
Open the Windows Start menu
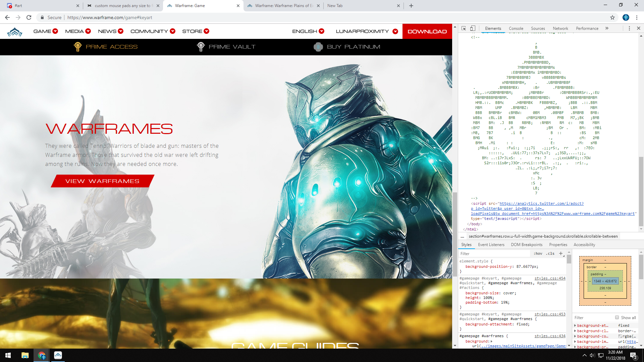8,355
